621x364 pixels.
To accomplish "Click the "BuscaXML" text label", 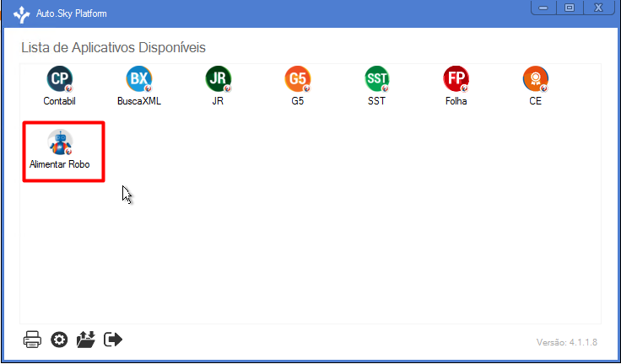I will click(x=139, y=101).
